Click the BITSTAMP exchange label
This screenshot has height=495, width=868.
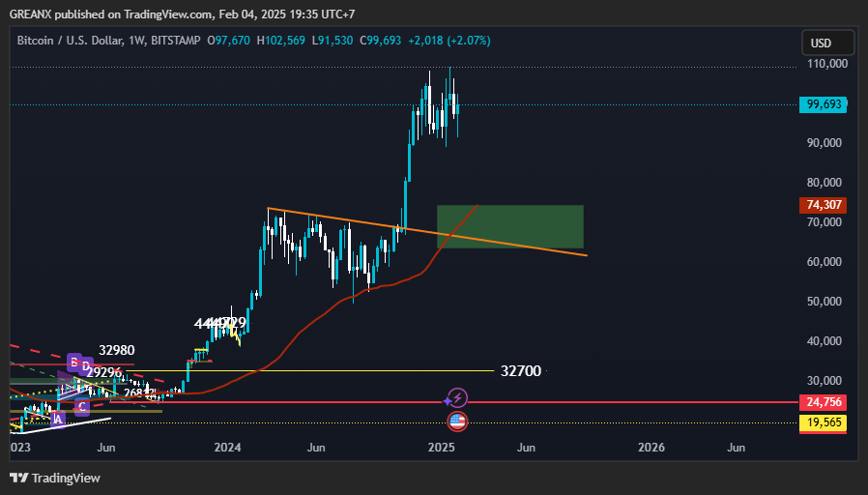(x=176, y=41)
